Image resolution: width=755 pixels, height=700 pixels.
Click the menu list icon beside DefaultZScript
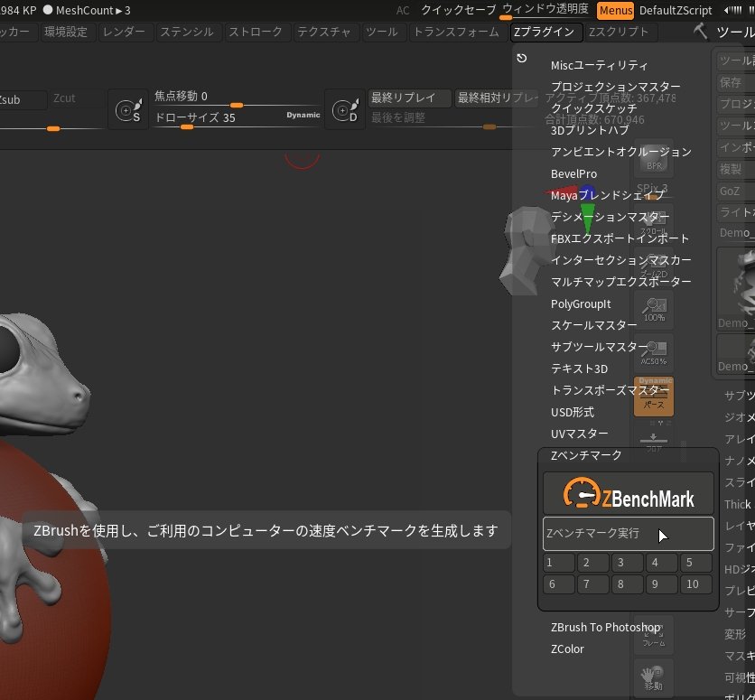click(x=732, y=10)
